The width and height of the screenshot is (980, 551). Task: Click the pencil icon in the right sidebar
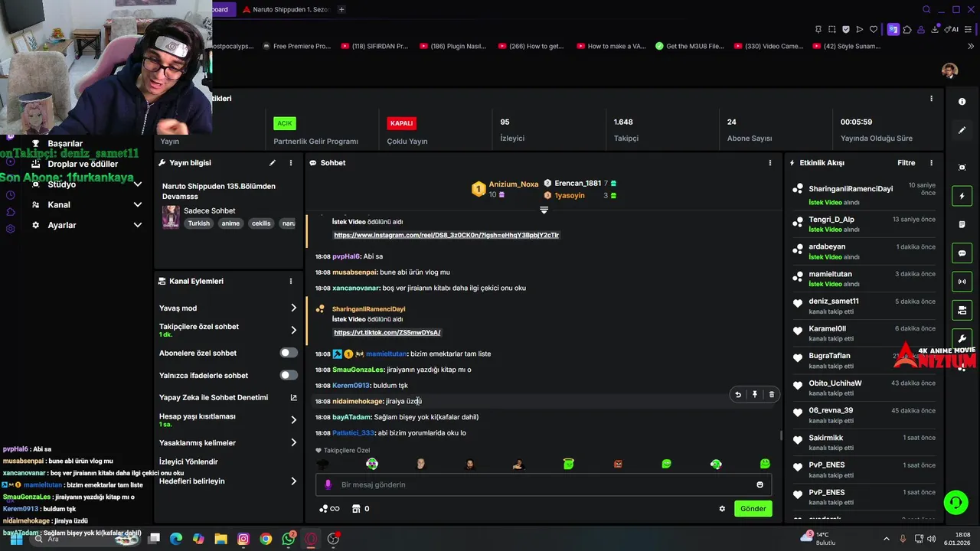click(x=962, y=130)
